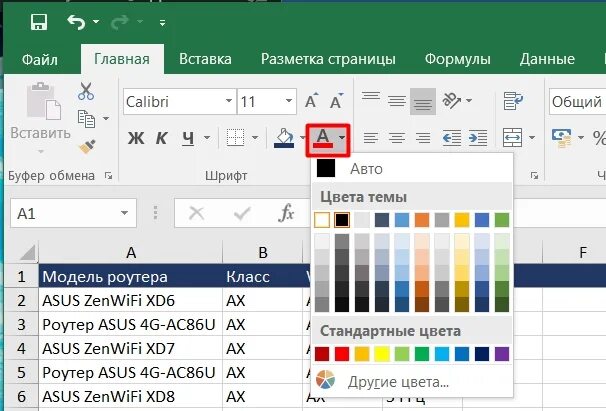This screenshot has height=411, width=606.
Task: Toggle bottom align for cell text
Action: point(423,101)
